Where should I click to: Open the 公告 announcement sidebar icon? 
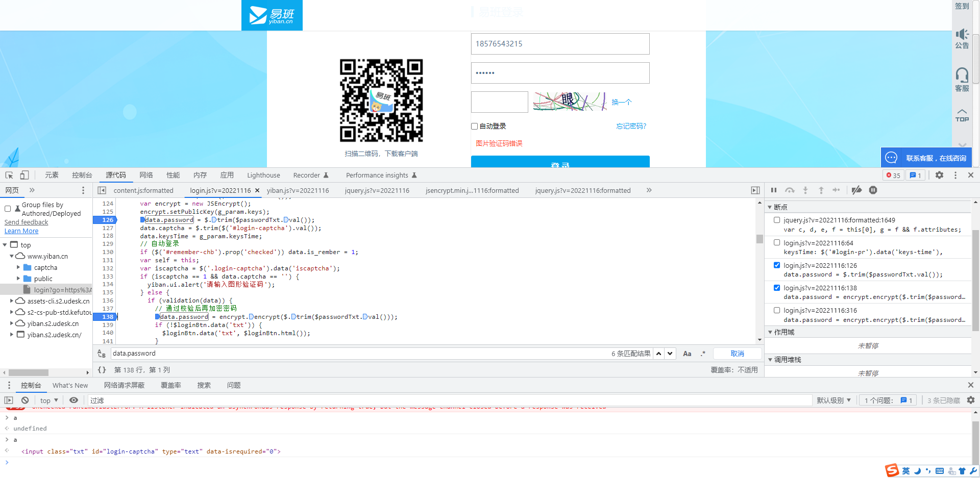[x=962, y=39]
